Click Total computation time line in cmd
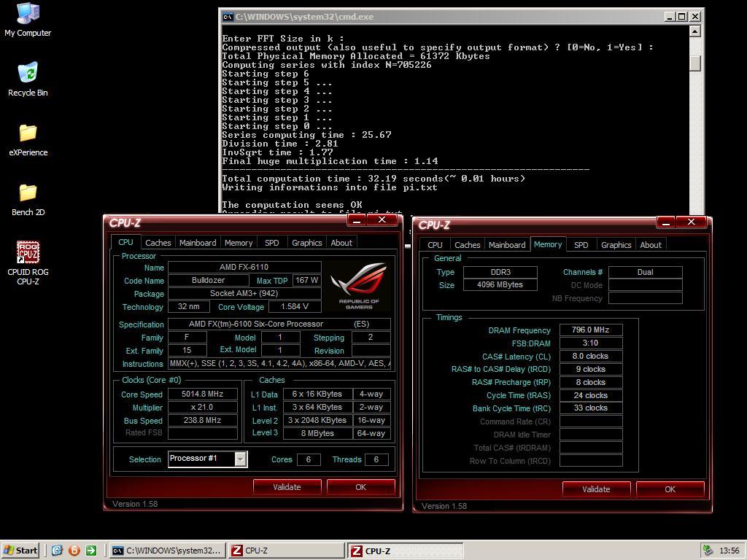The image size is (747, 560). (373, 179)
